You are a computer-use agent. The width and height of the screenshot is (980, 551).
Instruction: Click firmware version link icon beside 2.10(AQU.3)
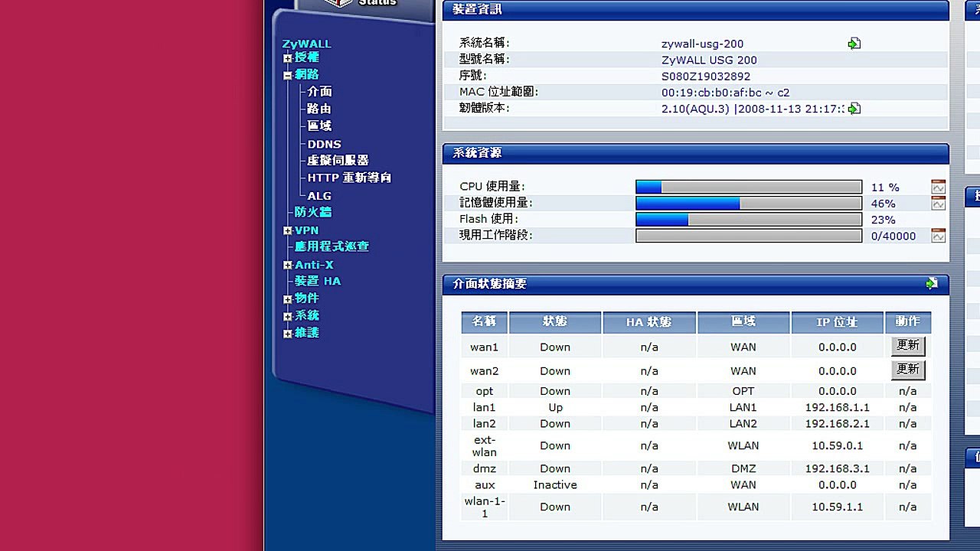click(x=854, y=109)
